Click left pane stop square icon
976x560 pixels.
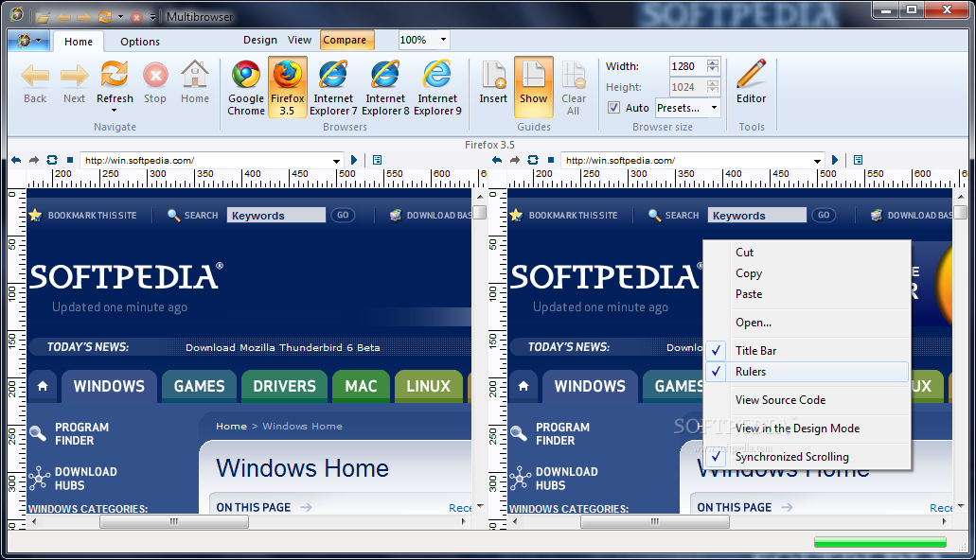(x=70, y=160)
